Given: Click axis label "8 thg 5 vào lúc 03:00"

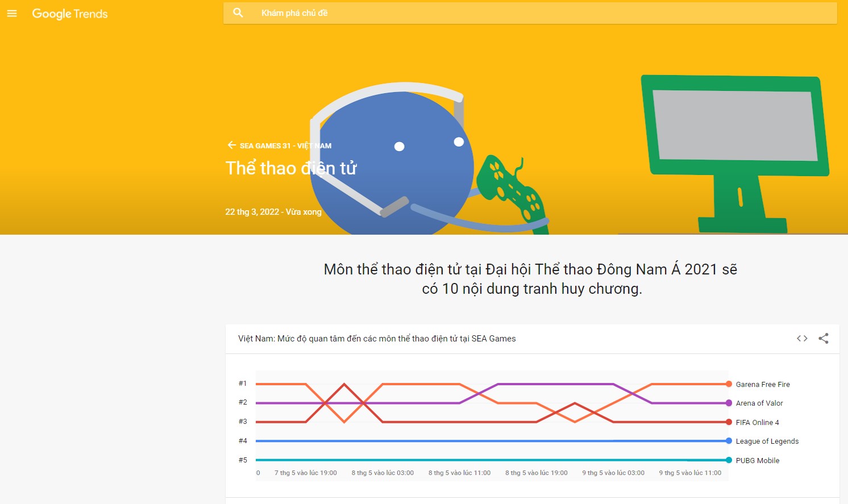Looking at the screenshot, I should [383, 473].
